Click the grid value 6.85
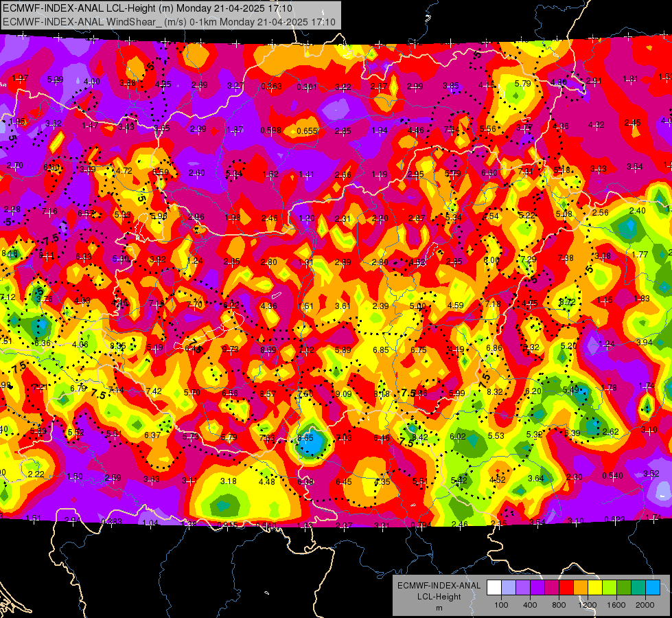The height and width of the screenshot is (618, 672). (x=380, y=350)
